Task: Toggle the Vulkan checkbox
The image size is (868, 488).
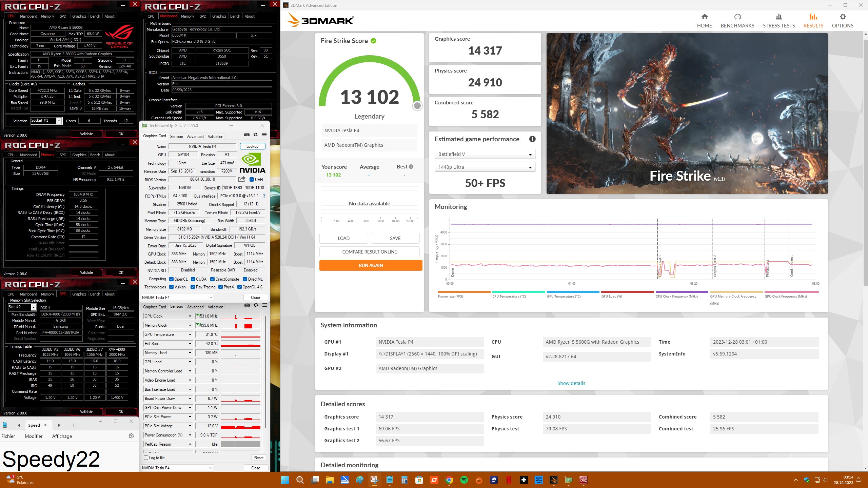Action: click(171, 287)
